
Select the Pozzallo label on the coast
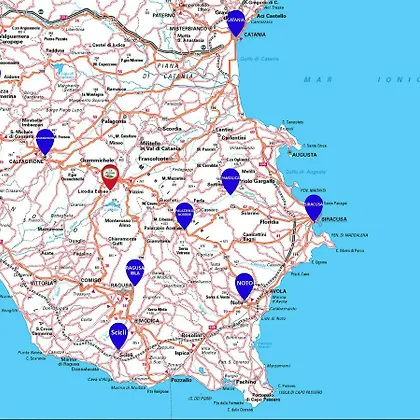coord(181,380)
